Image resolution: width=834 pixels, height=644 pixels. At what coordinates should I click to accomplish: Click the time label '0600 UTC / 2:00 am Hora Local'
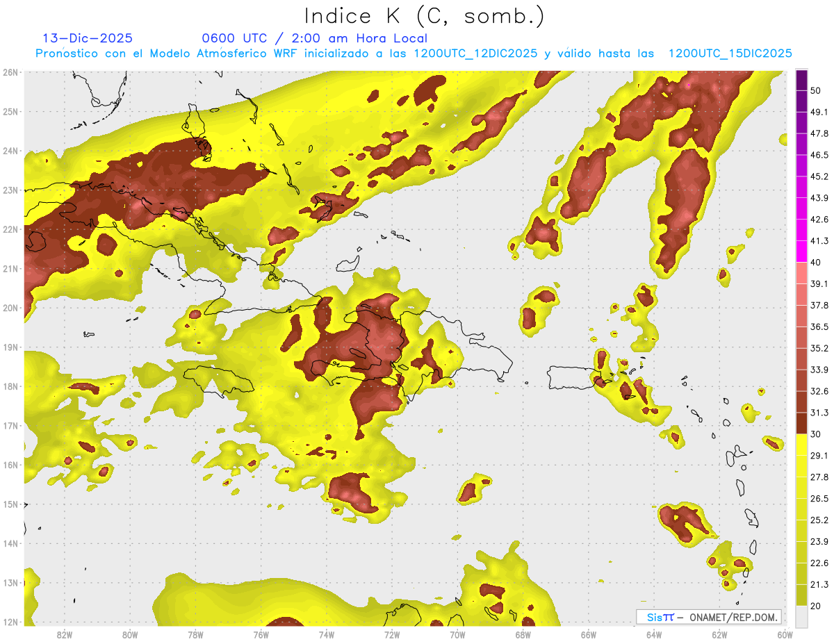(314, 38)
